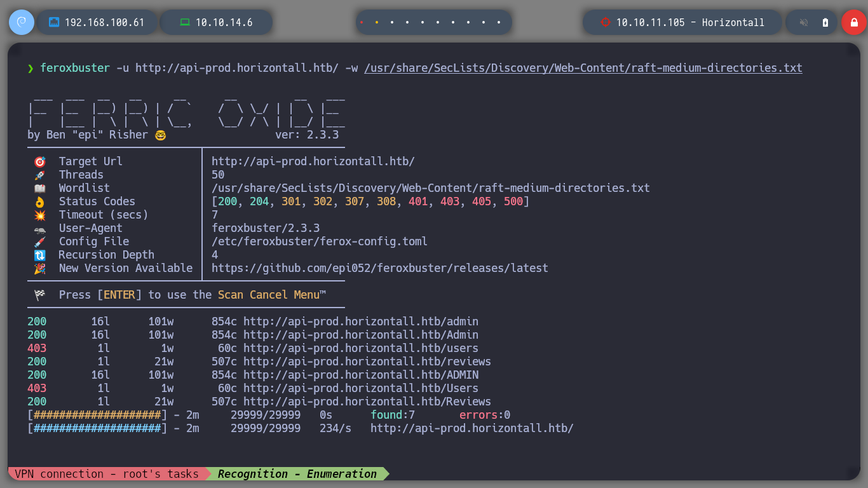Open the Debian swirl launcher icon
This screenshot has height=488, width=868.
click(x=21, y=22)
